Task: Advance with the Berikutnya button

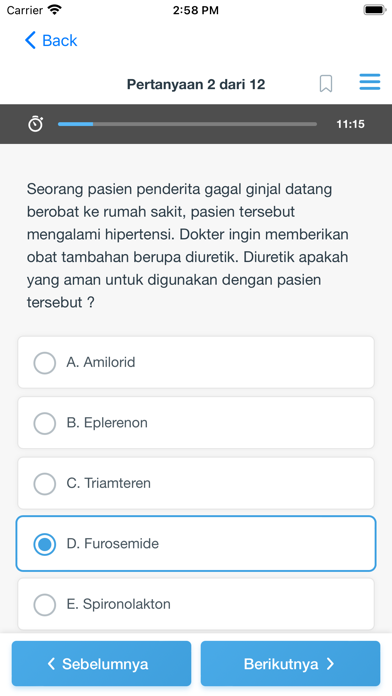Action: [290, 664]
